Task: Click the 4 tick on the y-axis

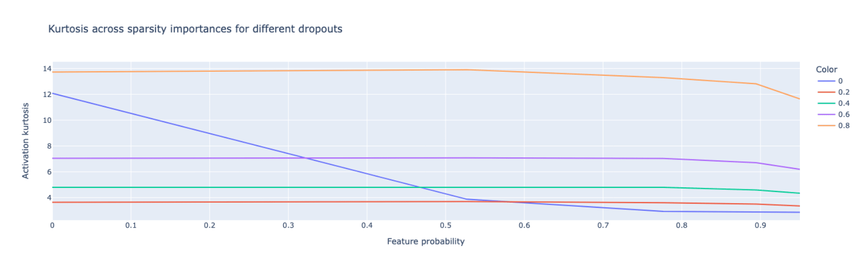Action: 49,198
